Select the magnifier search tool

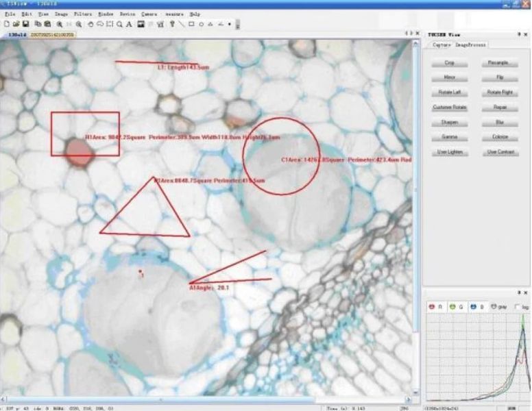click(x=119, y=24)
